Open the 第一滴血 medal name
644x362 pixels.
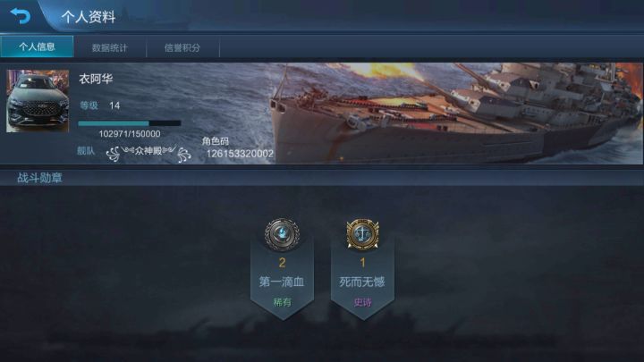click(282, 282)
